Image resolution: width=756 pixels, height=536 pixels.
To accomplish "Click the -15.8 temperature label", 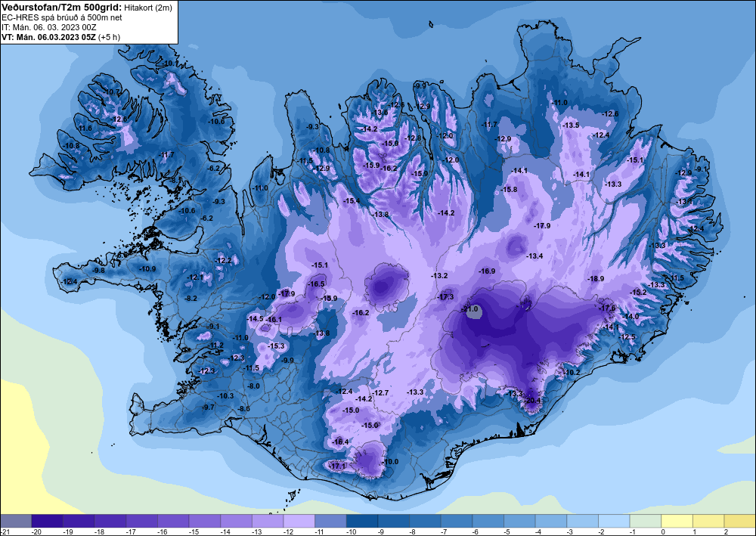I will coord(509,190).
